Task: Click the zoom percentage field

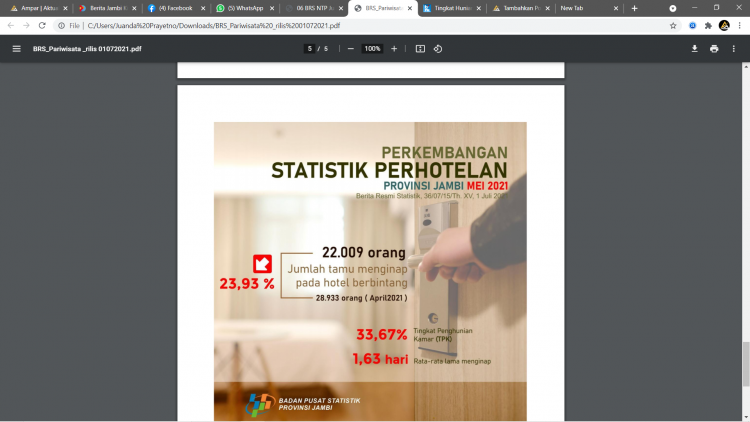Action: [x=372, y=48]
